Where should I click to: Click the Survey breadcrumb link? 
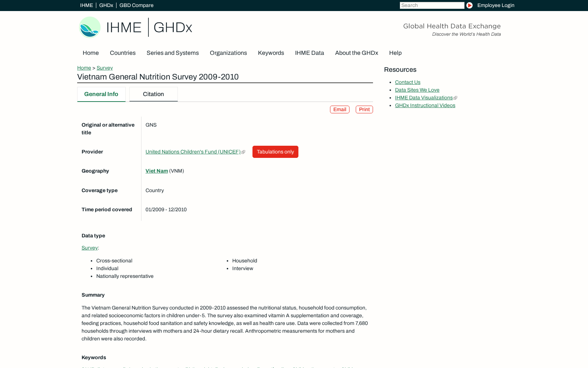point(105,68)
